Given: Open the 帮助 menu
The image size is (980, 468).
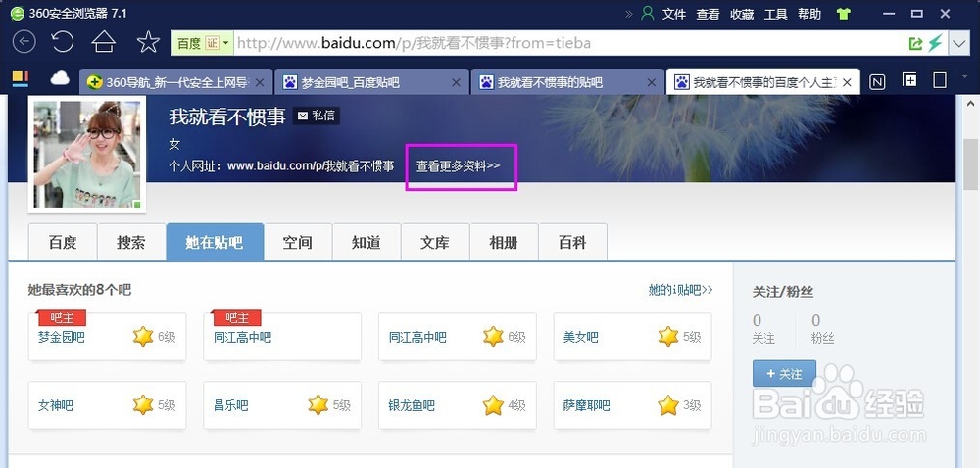Looking at the screenshot, I should click(809, 14).
